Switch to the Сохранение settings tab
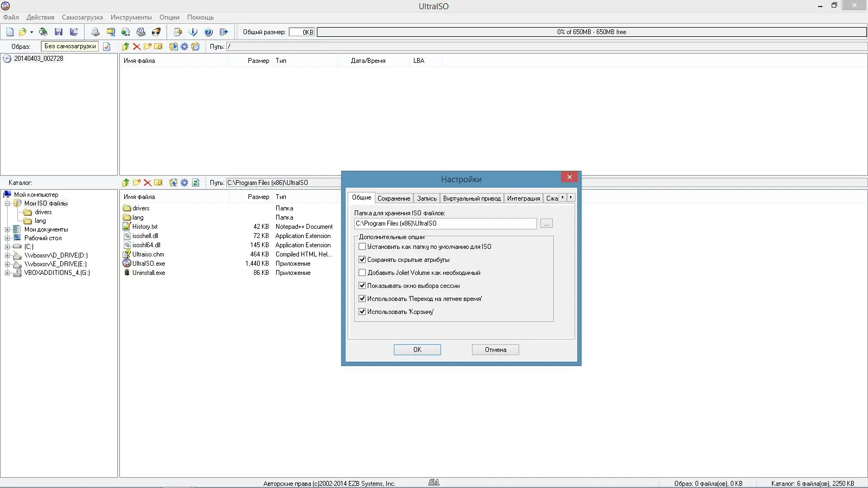 tap(394, 198)
